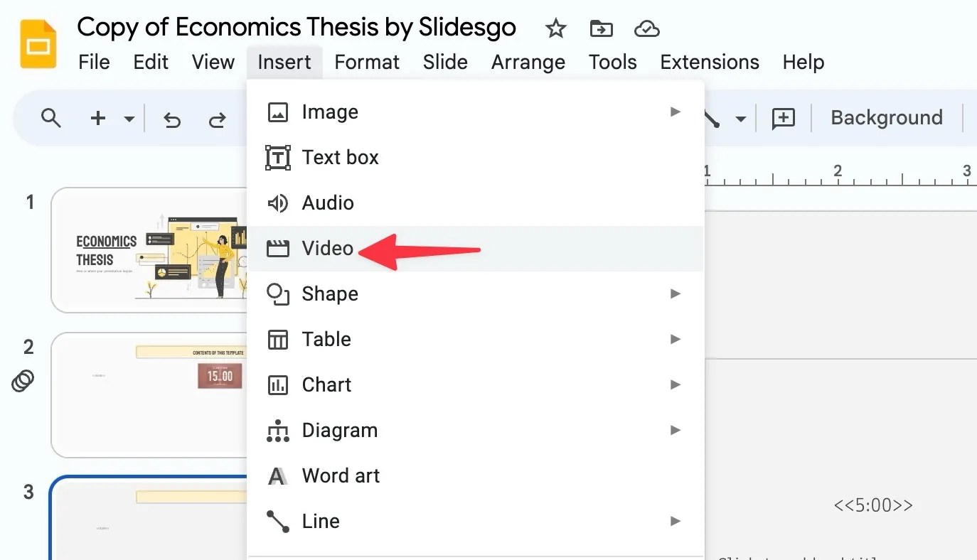Click the Undo arrow in the toolbar
Screen dimensions: 977x560
tap(172, 119)
